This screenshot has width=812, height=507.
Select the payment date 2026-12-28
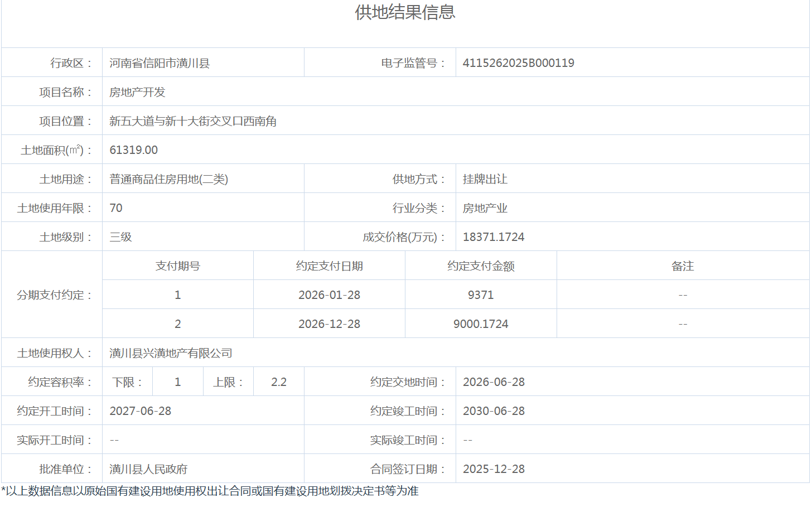(330, 324)
